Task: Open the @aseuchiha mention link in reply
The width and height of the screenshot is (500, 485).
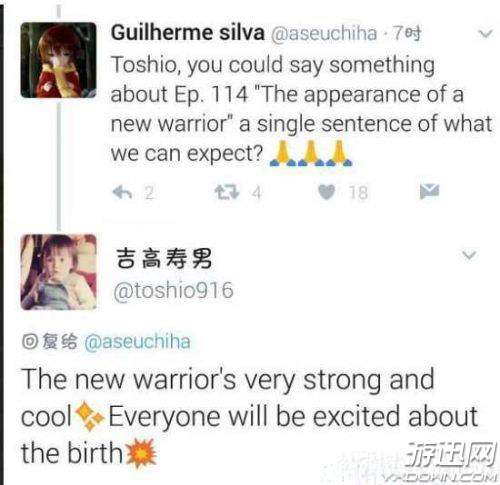Action: coord(137,342)
